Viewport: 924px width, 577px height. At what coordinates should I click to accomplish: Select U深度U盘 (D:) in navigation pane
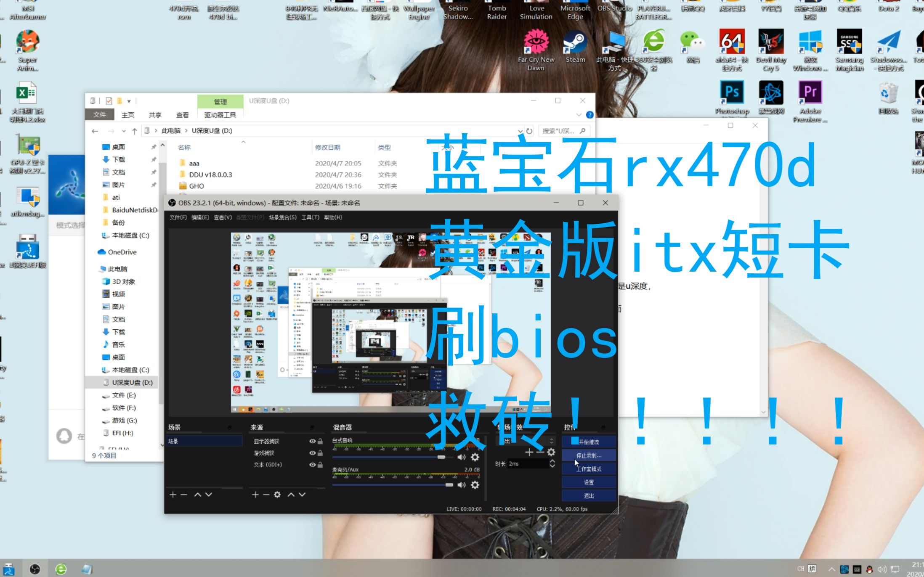point(132,382)
